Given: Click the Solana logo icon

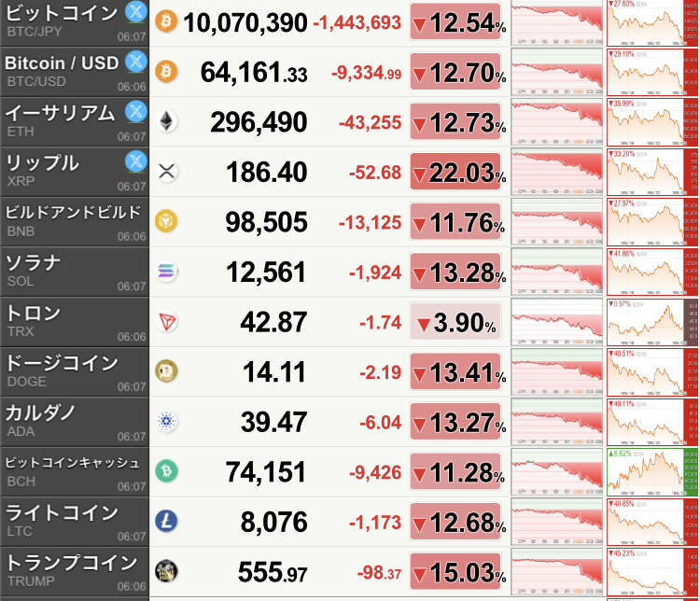Looking at the screenshot, I should [x=167, y=272].
